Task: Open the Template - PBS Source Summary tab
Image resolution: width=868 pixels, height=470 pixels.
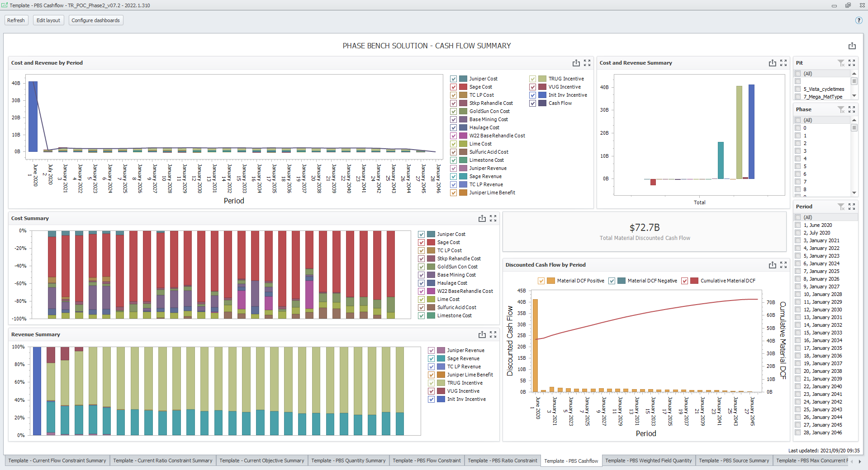Action: (734, 461)
